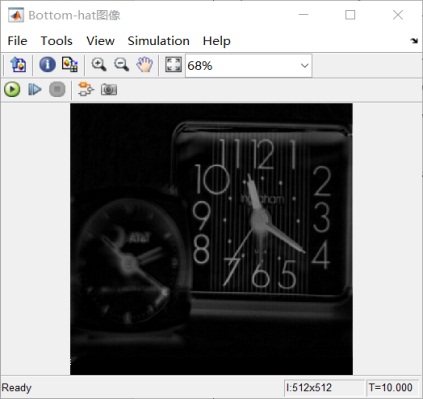Open the Simulation menu
The width and height of the screenshot is (423, 399).
point(159,41)
